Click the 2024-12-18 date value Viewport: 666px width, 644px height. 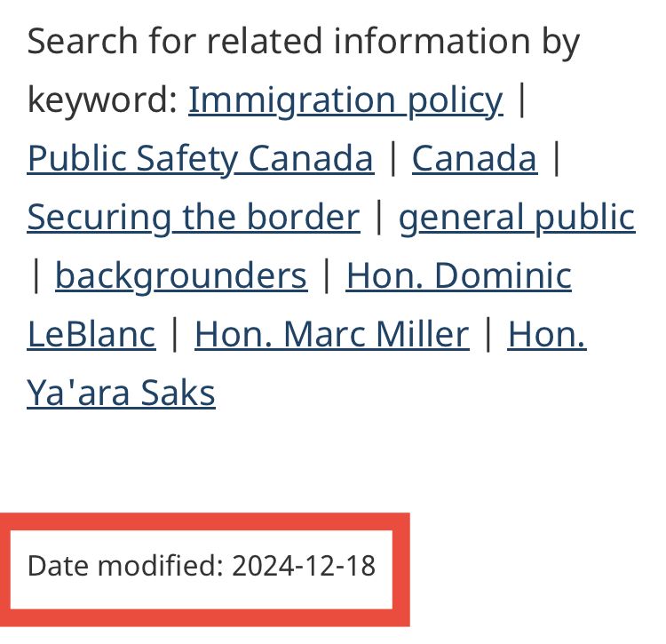pyautogui.click(x=304, y=566)
